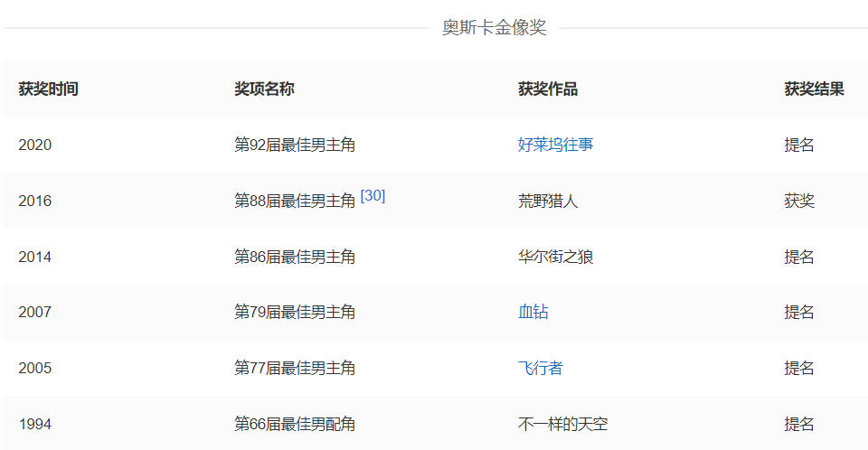Select 第86届最佳男主角 award cell
The image size is (868, 450).
point(295,257)
